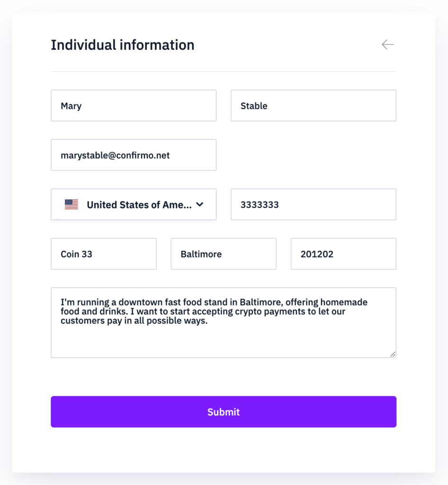Click the word 'homemade' in the description
This screenshot has width=448, height=485.
pyautogui.click(x=346, y=302)
